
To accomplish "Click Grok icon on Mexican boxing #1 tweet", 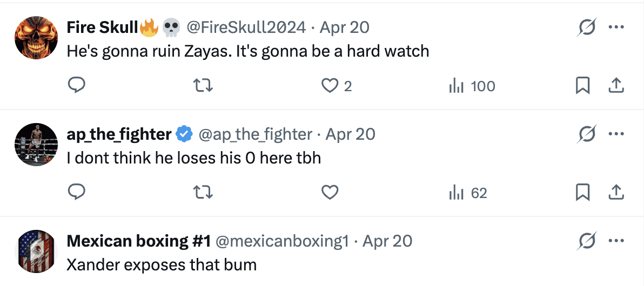I will coord(587,241).
